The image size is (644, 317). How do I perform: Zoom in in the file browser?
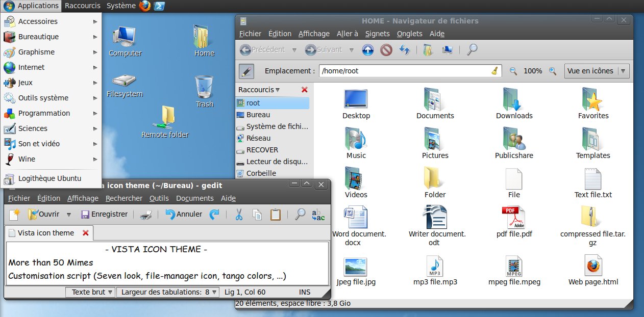[552, 71]
